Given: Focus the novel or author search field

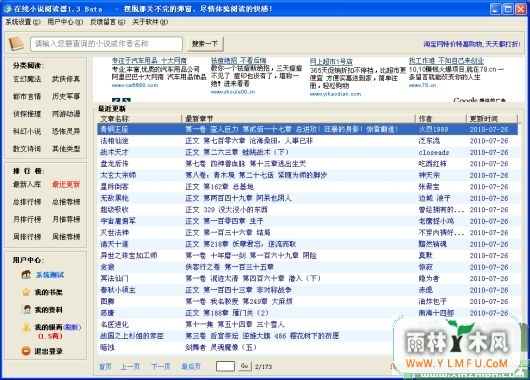Looking at the screenshot, I should tap(106, 44).
